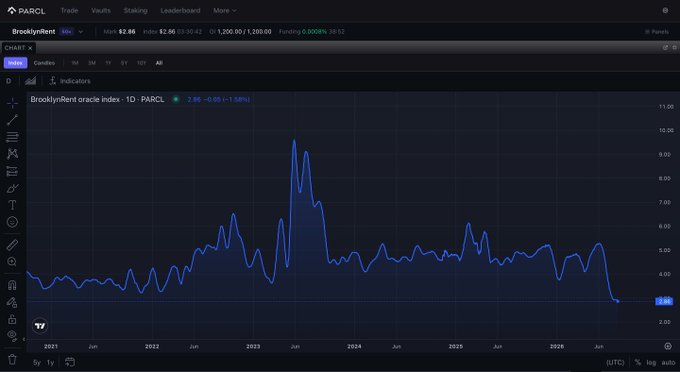Viewport: 680px width, 372px height.
Task: Select the ruler measure tool
Action: (12, 245)
